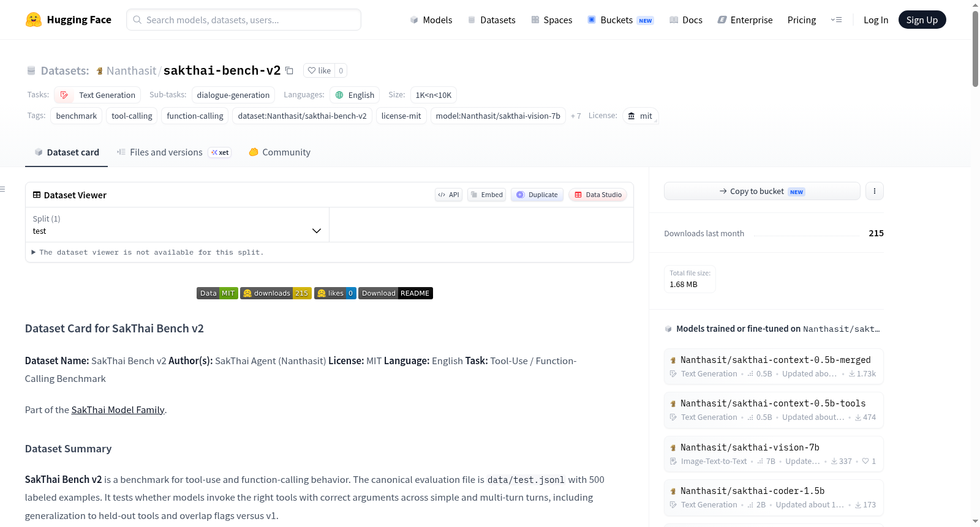Open the sakthai-coder-1.5b model card
The width and height of the screenshot is (980, 527).
pos(774,498)
